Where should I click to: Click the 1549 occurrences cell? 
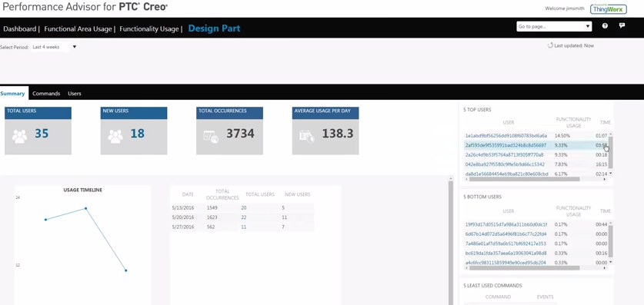(x=212, y=208)
